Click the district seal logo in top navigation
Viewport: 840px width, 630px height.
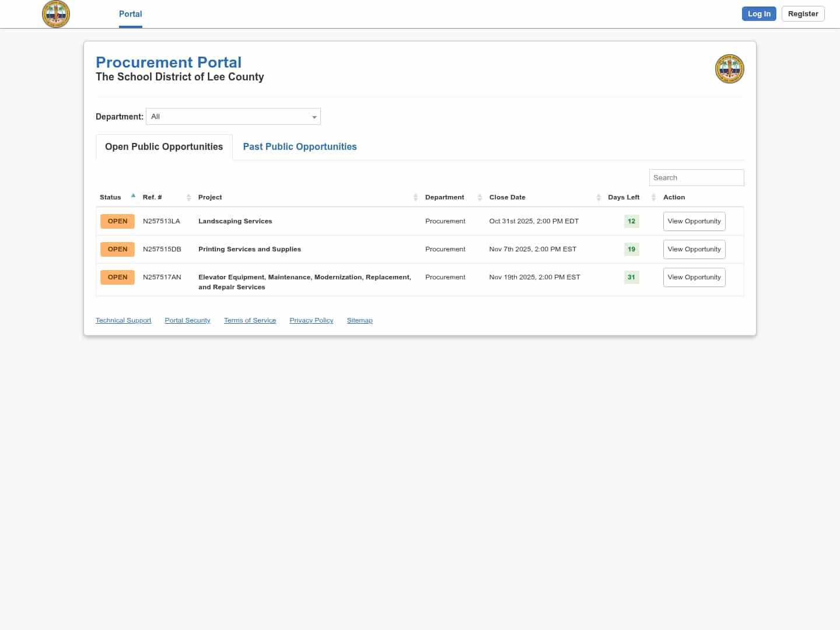56,14
